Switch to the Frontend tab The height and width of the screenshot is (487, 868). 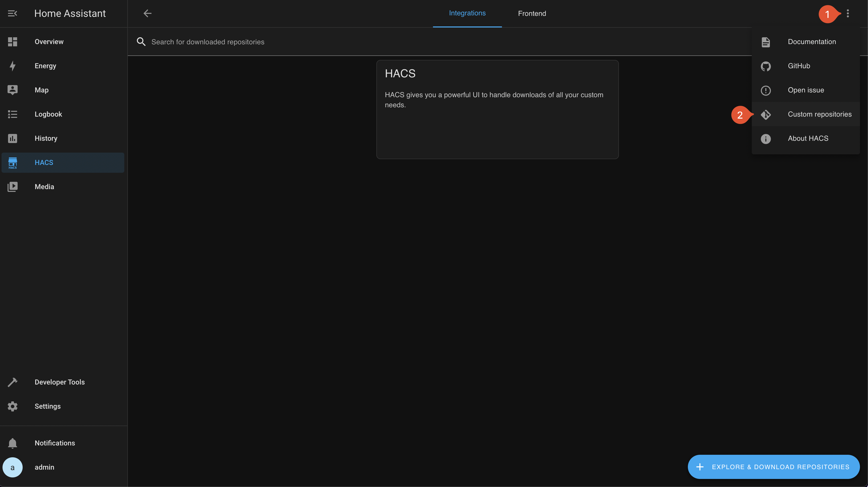point(532,14)
